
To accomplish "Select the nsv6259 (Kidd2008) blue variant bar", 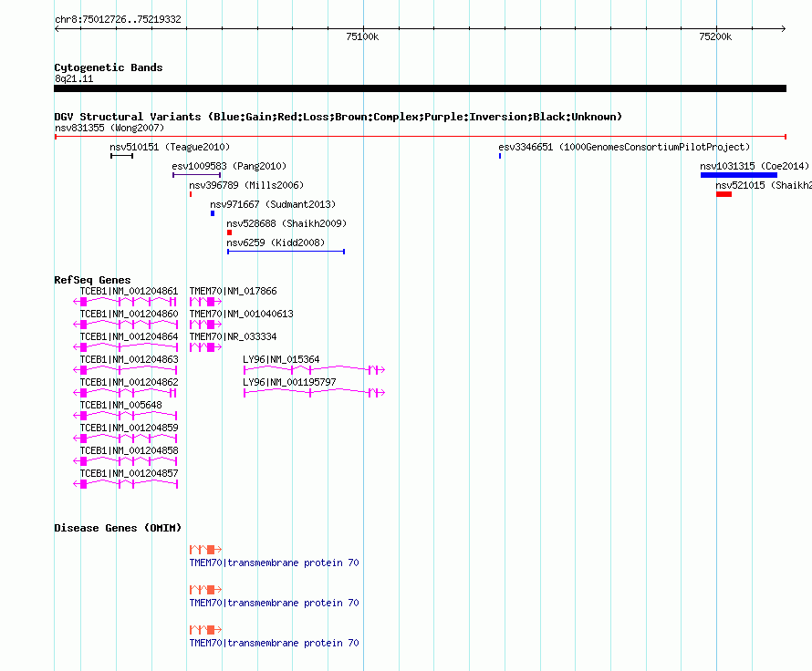I will (286, 252).
